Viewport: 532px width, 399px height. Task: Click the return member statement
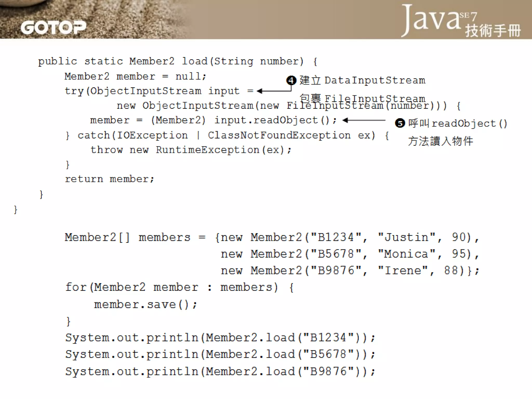click(109, 179)
